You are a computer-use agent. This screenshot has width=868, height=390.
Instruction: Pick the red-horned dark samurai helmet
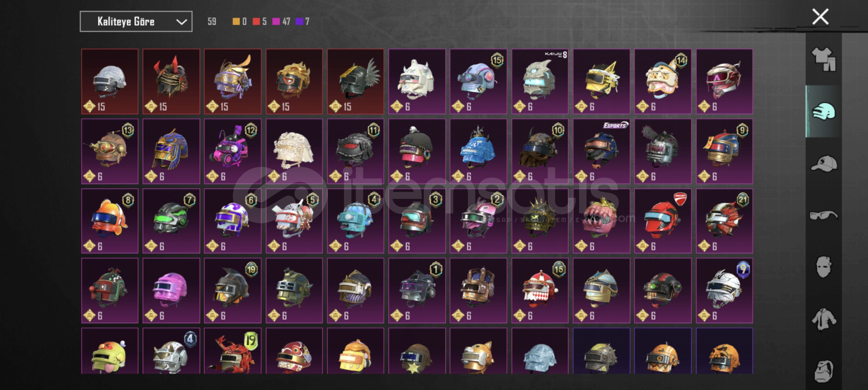point(171,82)
